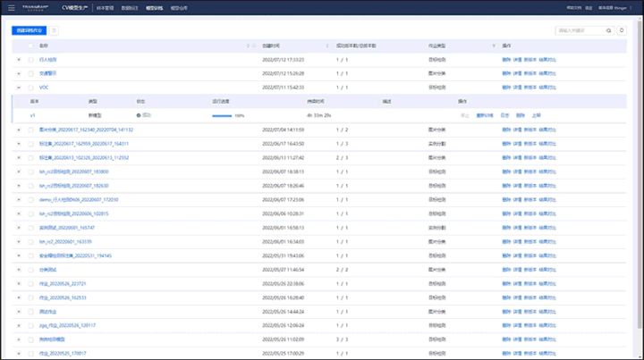The image size is (644, 360).
Task: Click into the keyword search input field
Action: pos(580,30)
